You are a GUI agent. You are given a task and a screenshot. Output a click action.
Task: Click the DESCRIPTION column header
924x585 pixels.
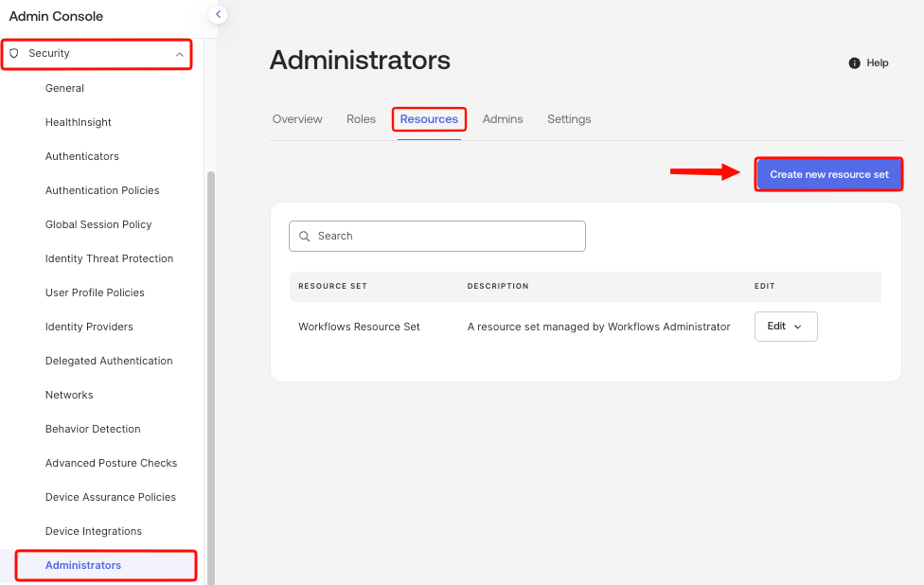click(x=498, y=286)
